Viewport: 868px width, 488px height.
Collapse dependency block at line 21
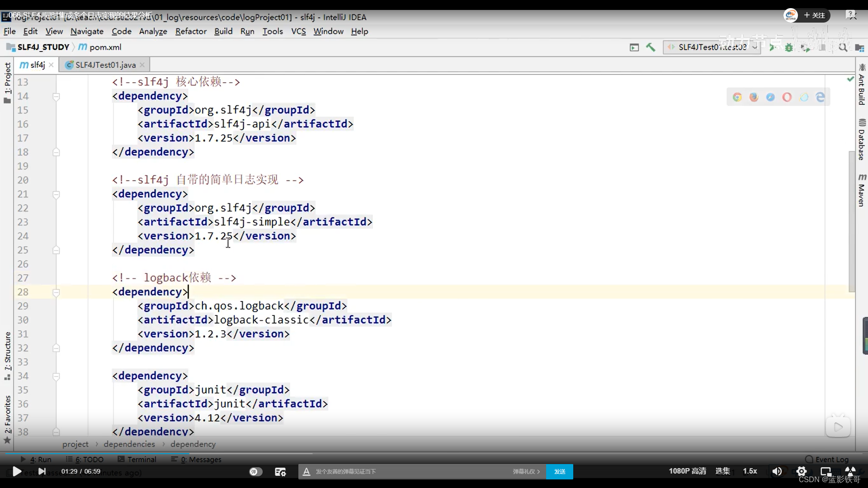tap(56, 194)
